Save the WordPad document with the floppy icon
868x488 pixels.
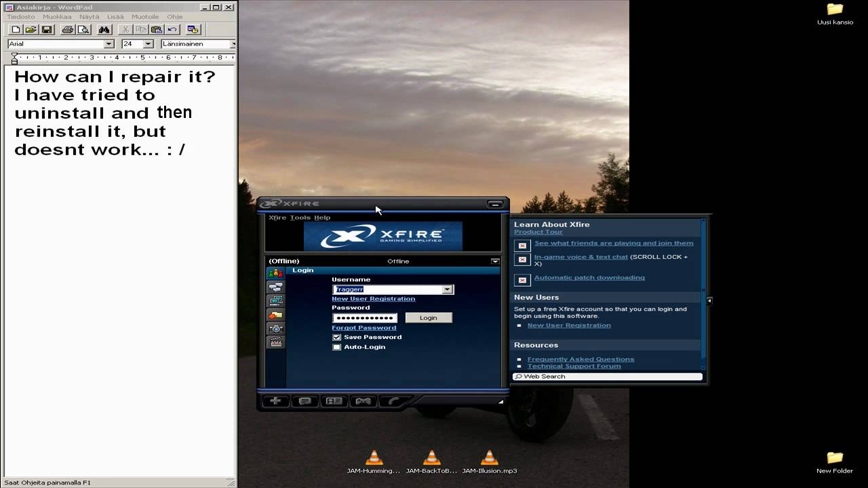point(47,30)
